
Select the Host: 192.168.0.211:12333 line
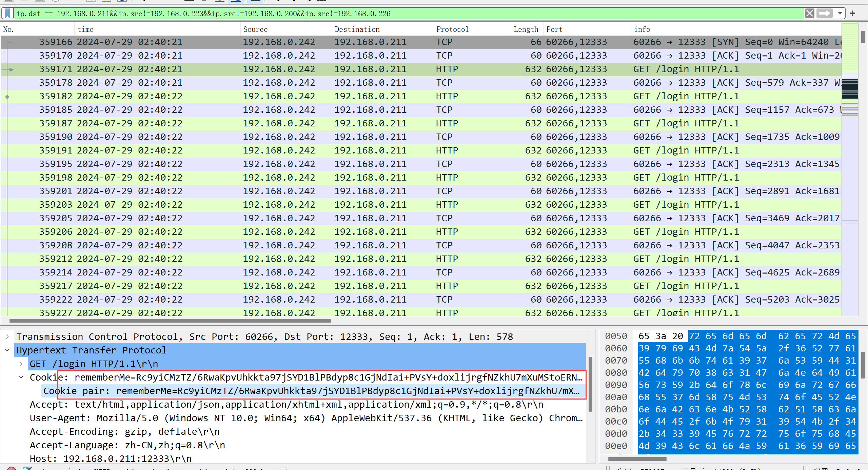click(x=111, y=459)
